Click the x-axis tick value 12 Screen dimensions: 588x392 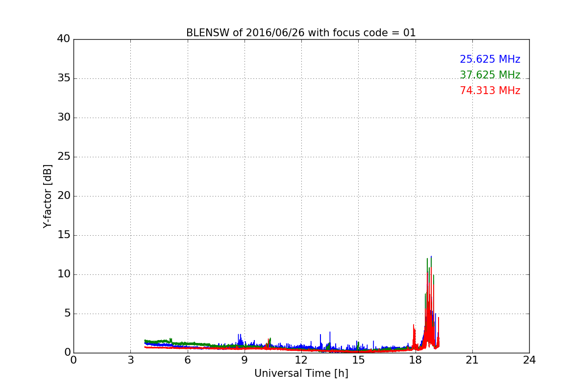(301, 360)
